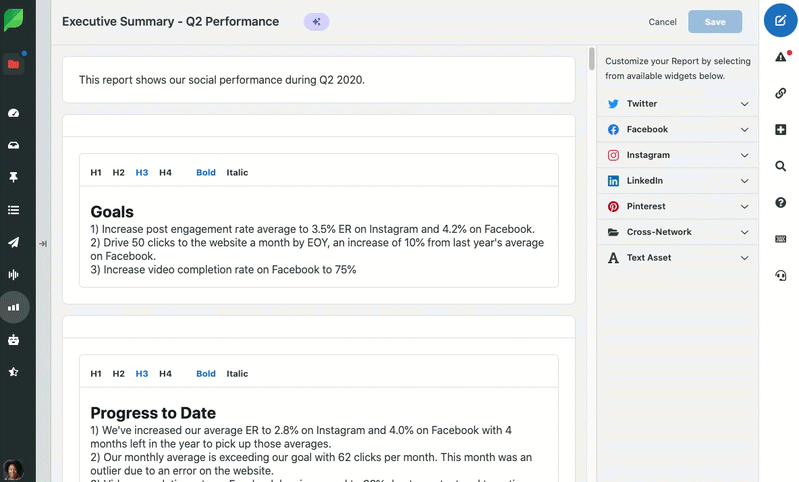This screenshot has height=482, width=799.
Task: Click the AI sparkle icon beside report title
Action: 316,22
